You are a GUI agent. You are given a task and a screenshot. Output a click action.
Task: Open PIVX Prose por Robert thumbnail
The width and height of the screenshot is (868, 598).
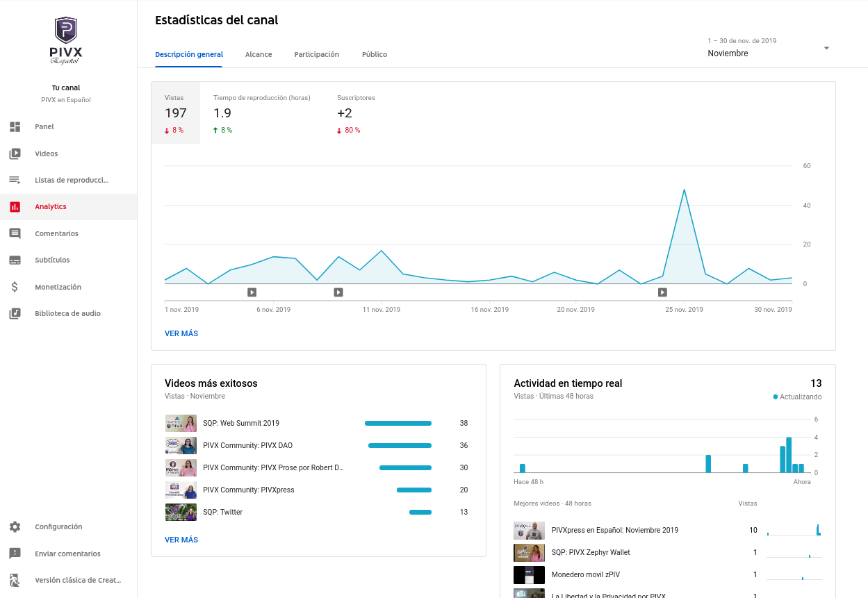181,467
